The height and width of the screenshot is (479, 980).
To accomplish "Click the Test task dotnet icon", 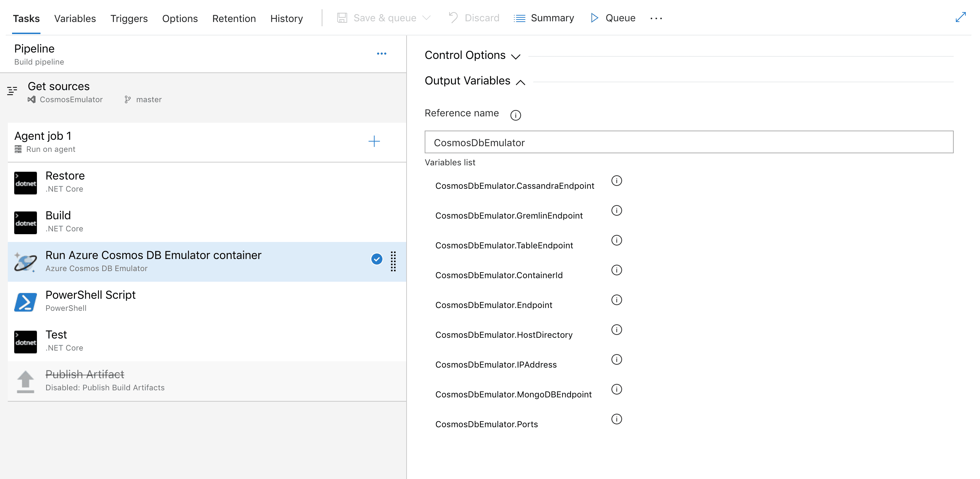I will click(26, 342).
